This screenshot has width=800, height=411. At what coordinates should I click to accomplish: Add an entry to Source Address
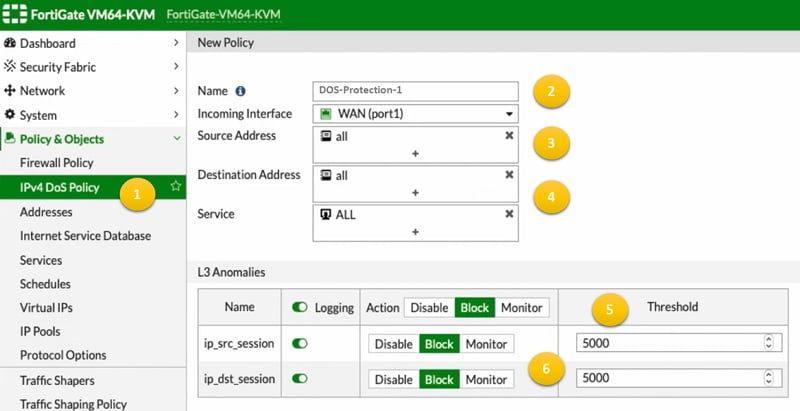(x=415, y=153)
